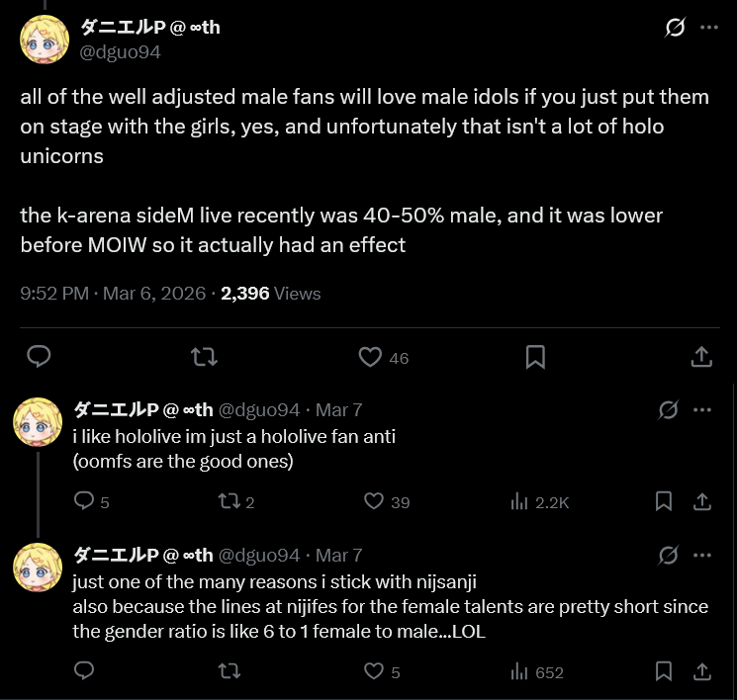
Task: Bookmark the nijisanji reply tweet
Action: click(665, 672)
